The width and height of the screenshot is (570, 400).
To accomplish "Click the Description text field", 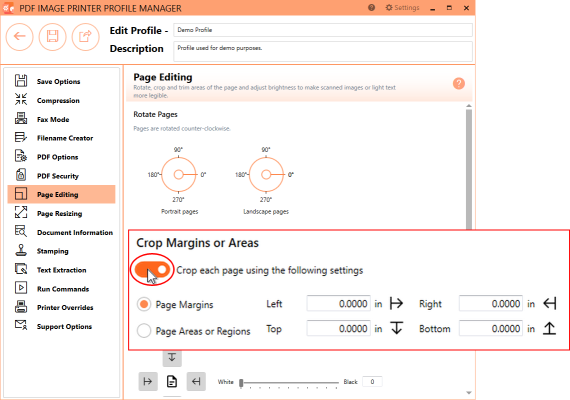I will coord(323,51).
